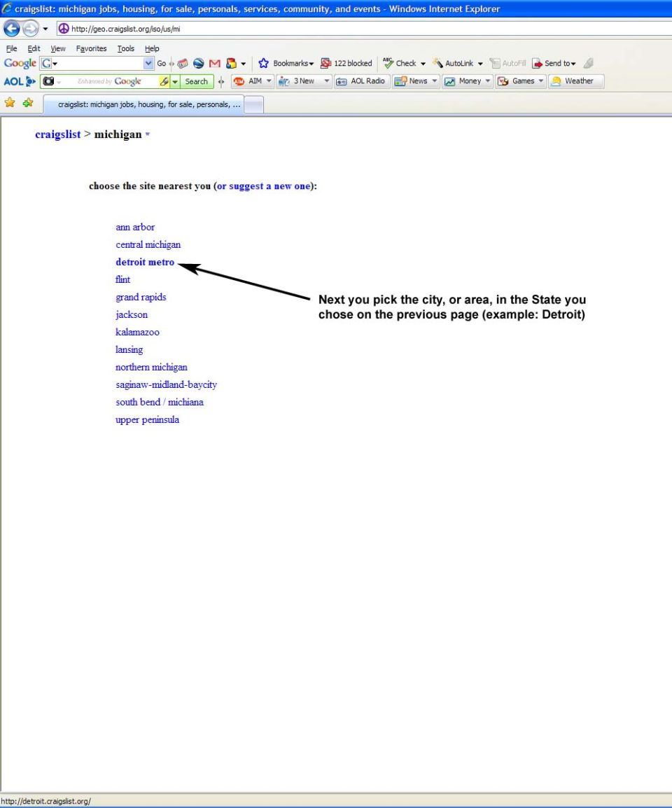Viewport: 672px width, 808px height.
Task: Open the Send to dropdown
Action: click(554, 64)
